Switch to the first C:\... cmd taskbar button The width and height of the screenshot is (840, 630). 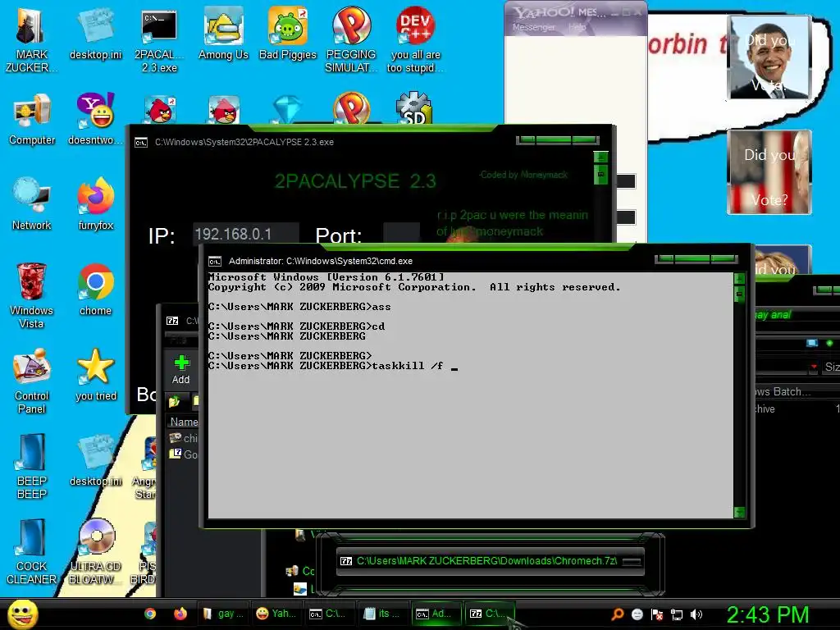[329, 614]
